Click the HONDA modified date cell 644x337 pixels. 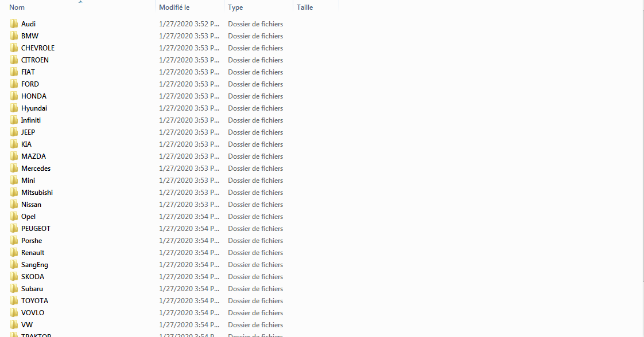click(189, 96)
